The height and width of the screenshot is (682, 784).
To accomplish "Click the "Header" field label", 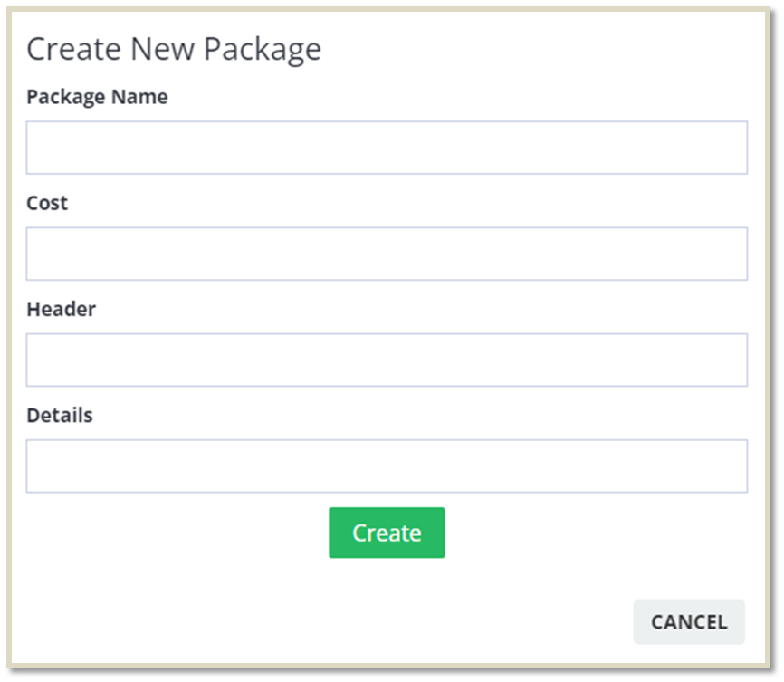I will 61,309.
